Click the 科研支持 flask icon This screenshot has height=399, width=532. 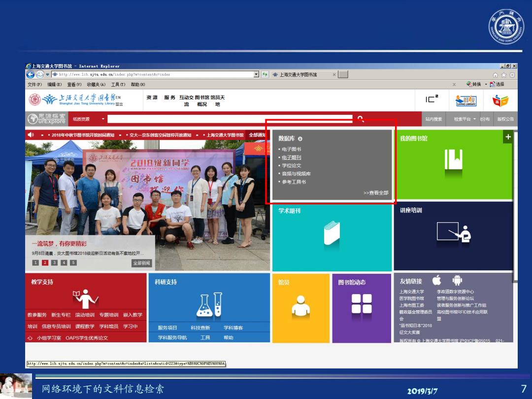(x=209, y=305)
